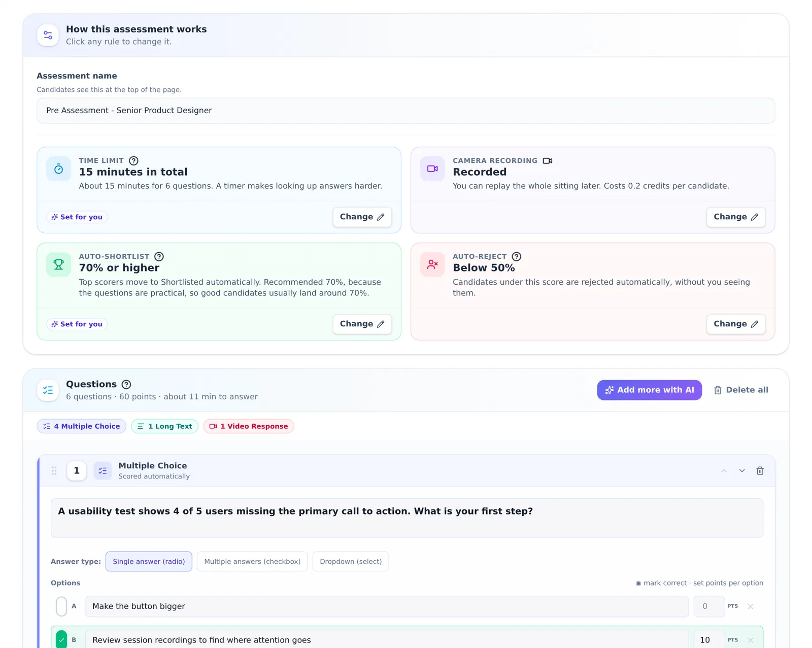Remove option B with its X icon
The height and width of the screenshot is (648, 812).
(750, 640)
